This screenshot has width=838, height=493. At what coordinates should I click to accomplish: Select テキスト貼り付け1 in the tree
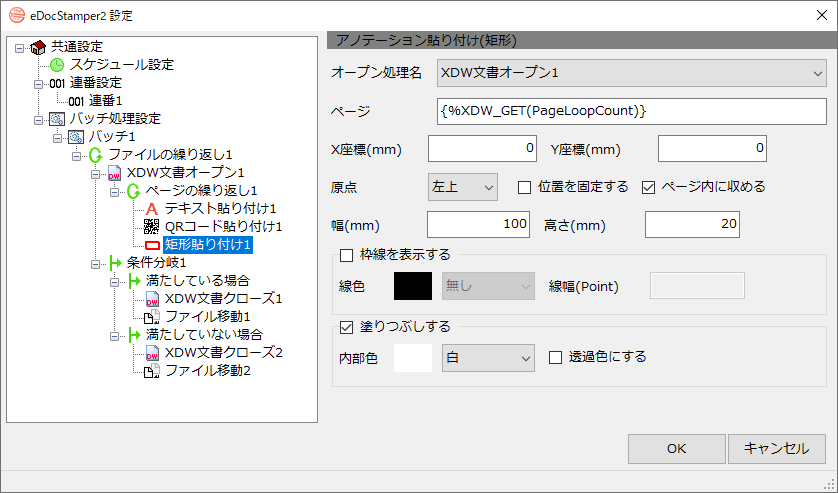coord(220,209)
